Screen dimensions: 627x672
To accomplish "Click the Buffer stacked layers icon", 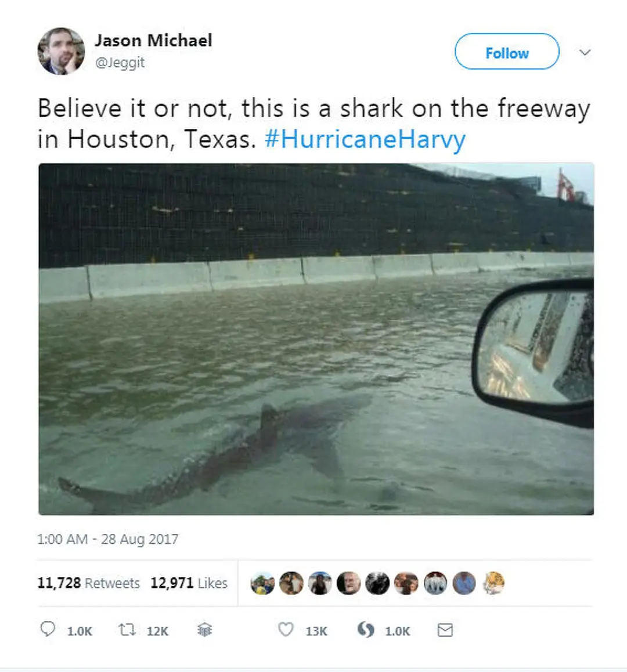I will point(204,630).
